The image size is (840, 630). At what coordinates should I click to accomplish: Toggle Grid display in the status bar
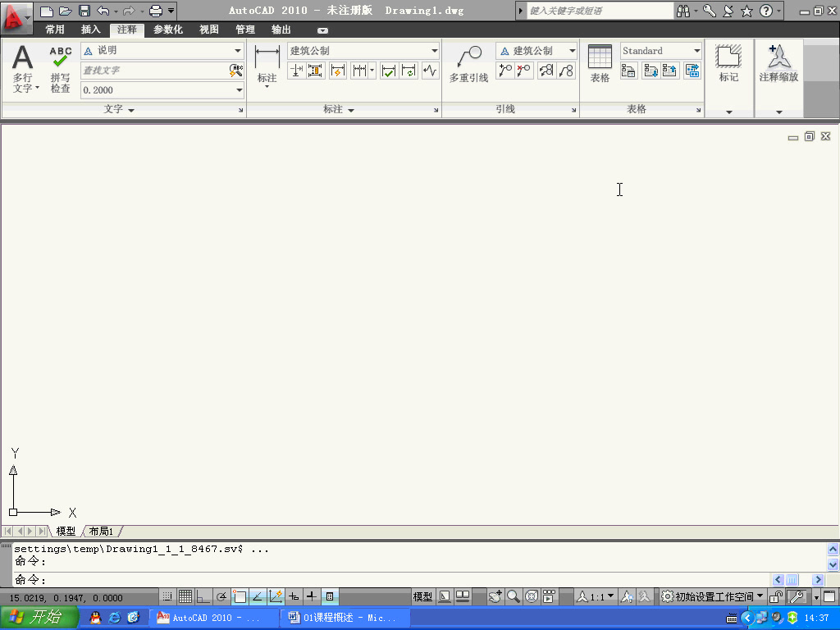click(x=185, y=596)
